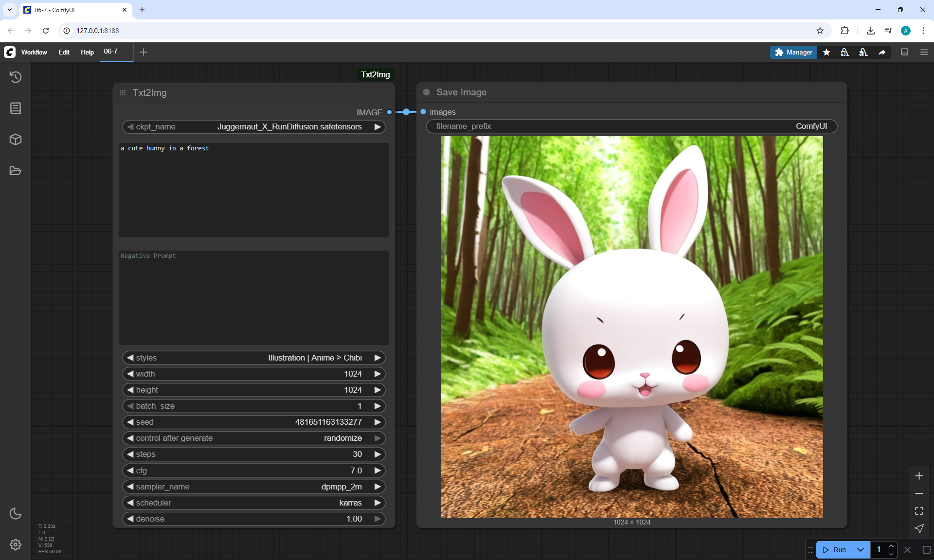Click the fit view icon

point(919,511)
